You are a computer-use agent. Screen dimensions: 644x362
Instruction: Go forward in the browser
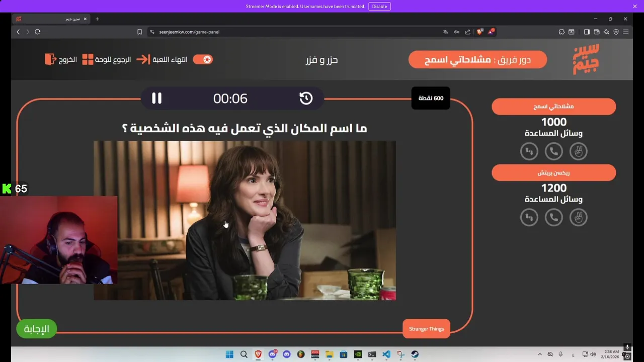28,32
